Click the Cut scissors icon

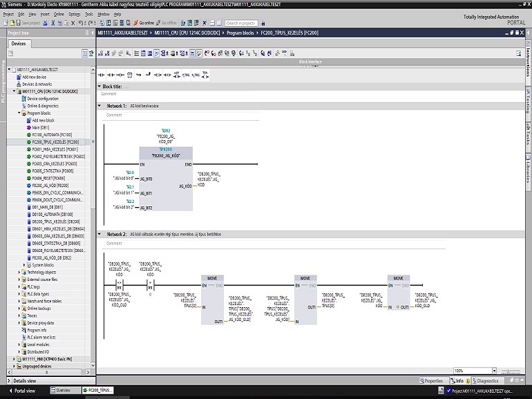53,23
